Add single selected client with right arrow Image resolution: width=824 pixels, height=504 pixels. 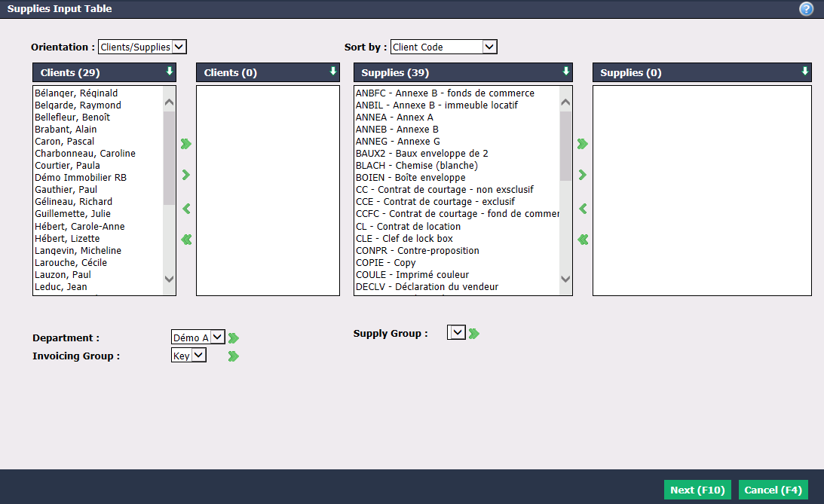pyautogui.click(x=186, y=175)
